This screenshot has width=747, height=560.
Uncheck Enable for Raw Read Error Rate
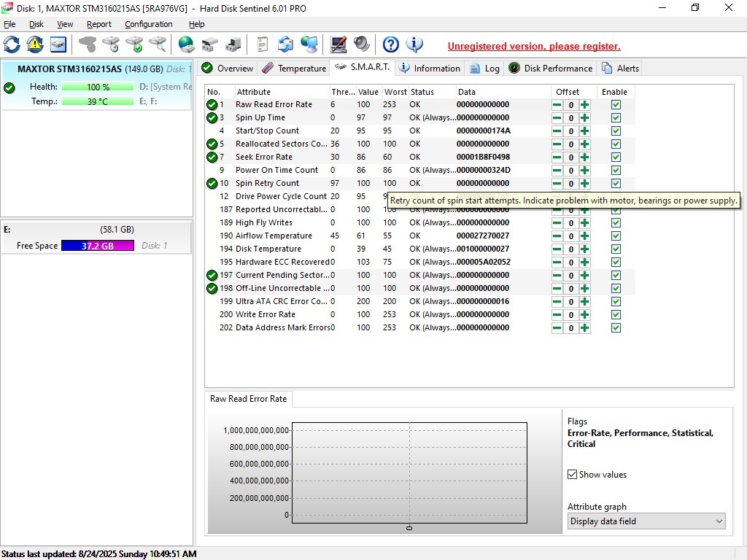pos(616,105)
